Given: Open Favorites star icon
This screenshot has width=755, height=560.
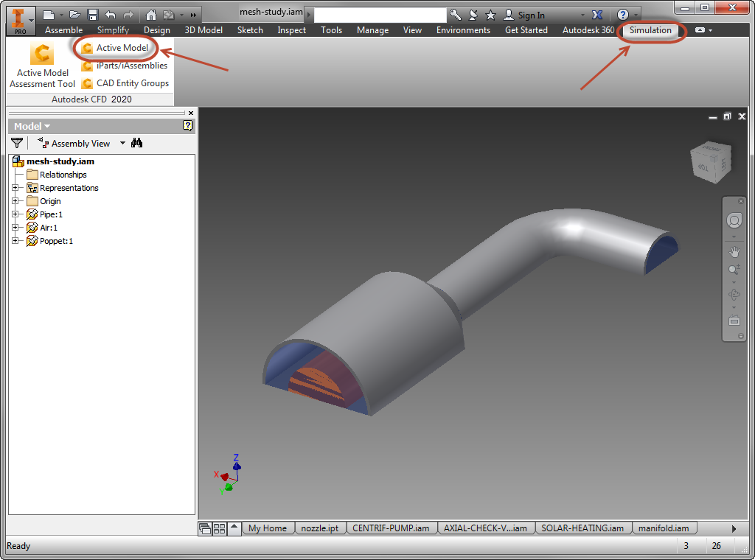Looking at the screenshot, I should click(x=490, y=15).
